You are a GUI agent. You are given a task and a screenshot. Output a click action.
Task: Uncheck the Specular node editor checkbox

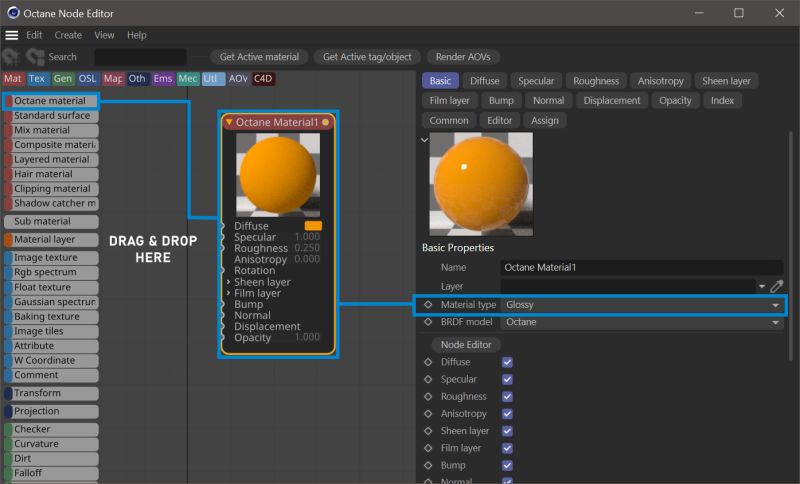pos(507,379)
